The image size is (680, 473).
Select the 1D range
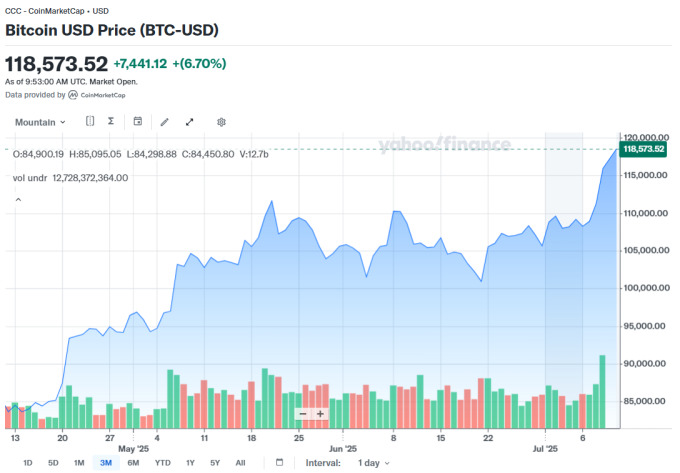tap(28, 463)
